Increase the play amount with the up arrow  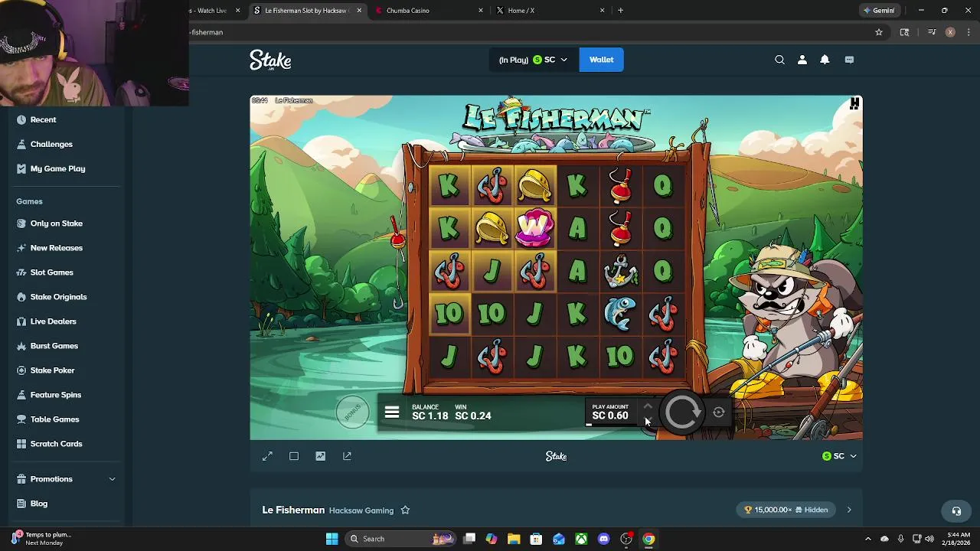coord(648,406)
